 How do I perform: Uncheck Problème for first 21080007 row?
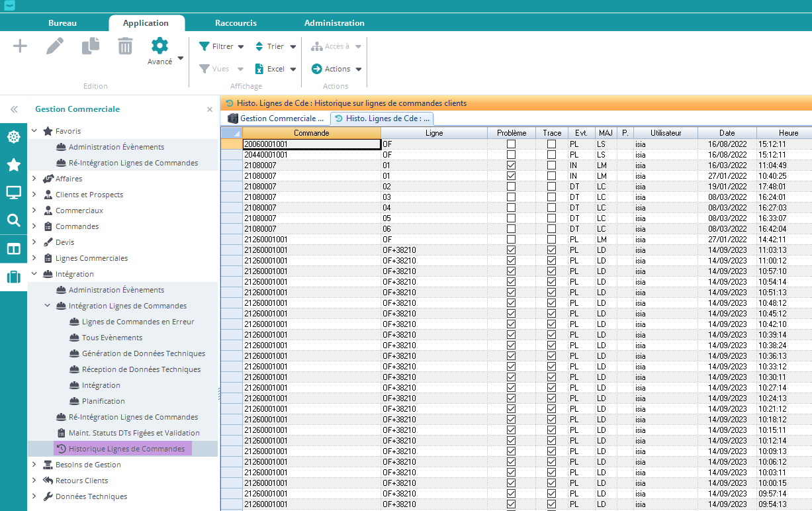[511, 165]
